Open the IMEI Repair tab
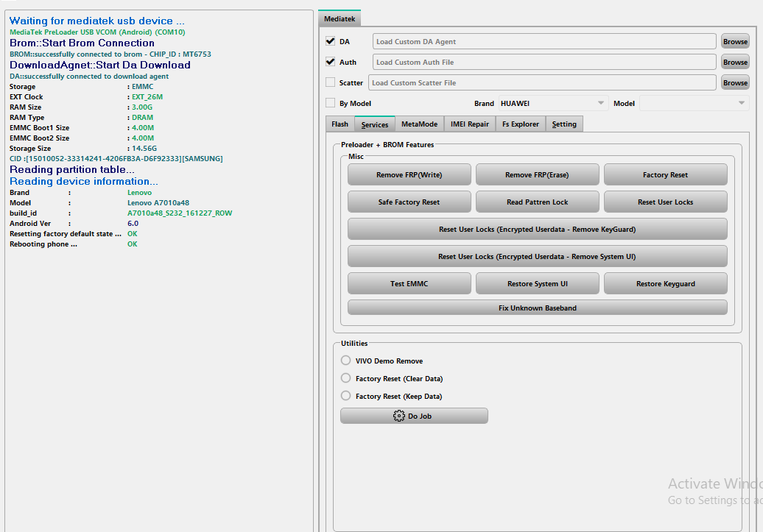This screenshot has height=532, width=763. tap(470, 124)
